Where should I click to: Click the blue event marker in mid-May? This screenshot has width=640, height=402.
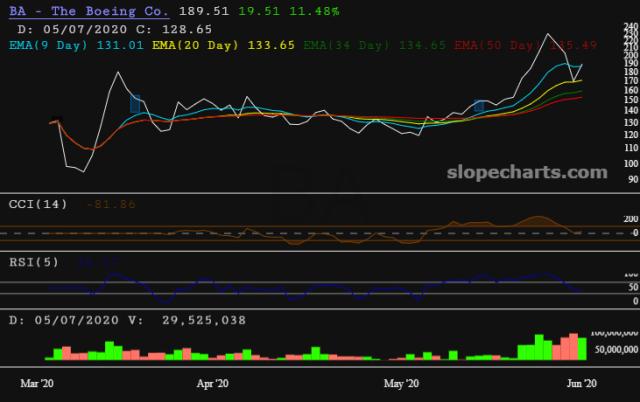tap(480, 105)
